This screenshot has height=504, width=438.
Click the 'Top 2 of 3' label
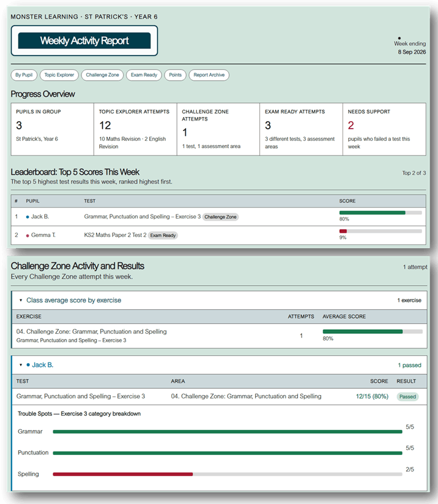[x=414, y=173]
